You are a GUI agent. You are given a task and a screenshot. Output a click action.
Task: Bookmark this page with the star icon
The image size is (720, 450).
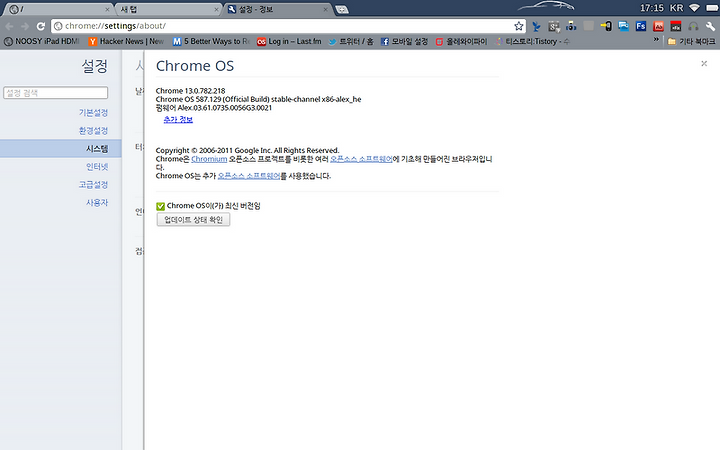[x=518, y=26]
